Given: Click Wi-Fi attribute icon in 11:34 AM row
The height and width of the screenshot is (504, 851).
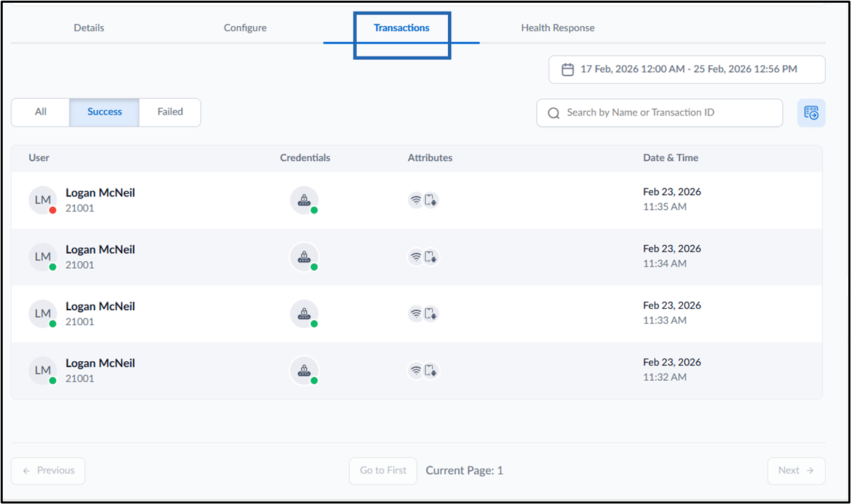Looking at the screenshot, I should coord(416,257).
